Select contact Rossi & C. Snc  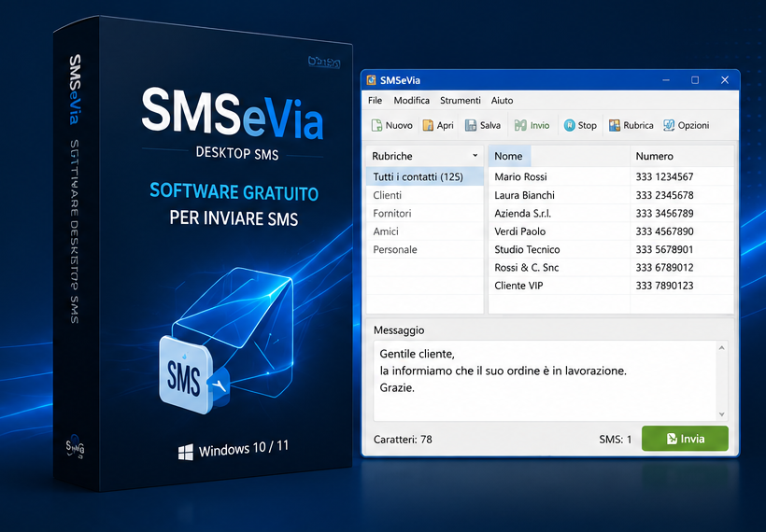(x=526, y=268)
